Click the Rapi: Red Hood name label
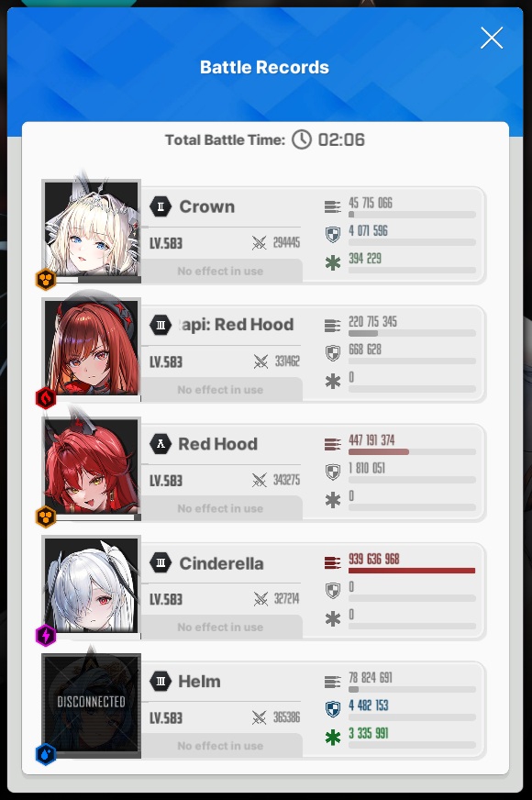This screenshot has height=800, width=532. point(236,325)
